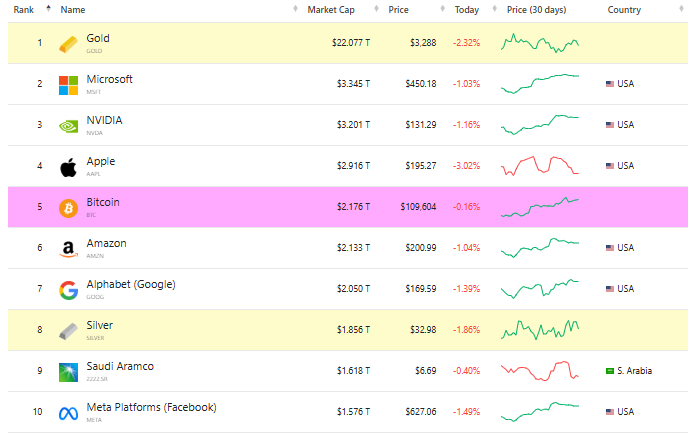The height and width of the screenshot is (434, 697).
Task: Click Saudi Aramco price $6.69
Action: [425, 371]
